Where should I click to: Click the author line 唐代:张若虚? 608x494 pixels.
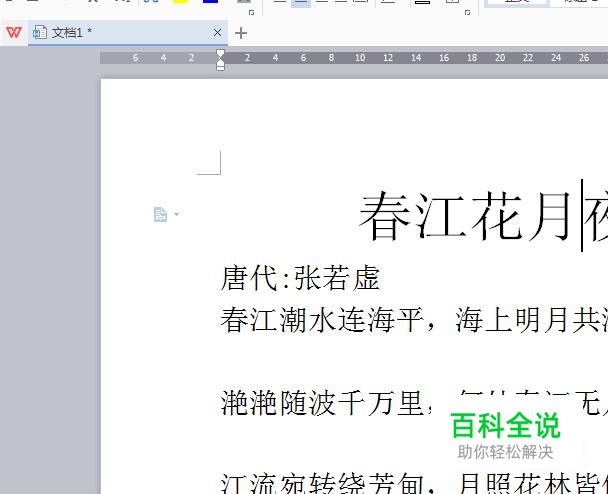[x=300, y=278]
